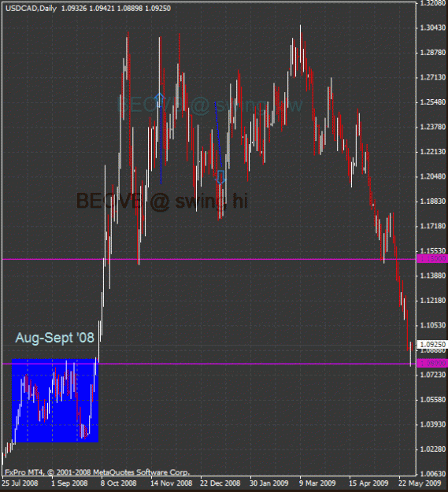
Task: Click the 1.05580 price scale label
Action: [432, 399]
